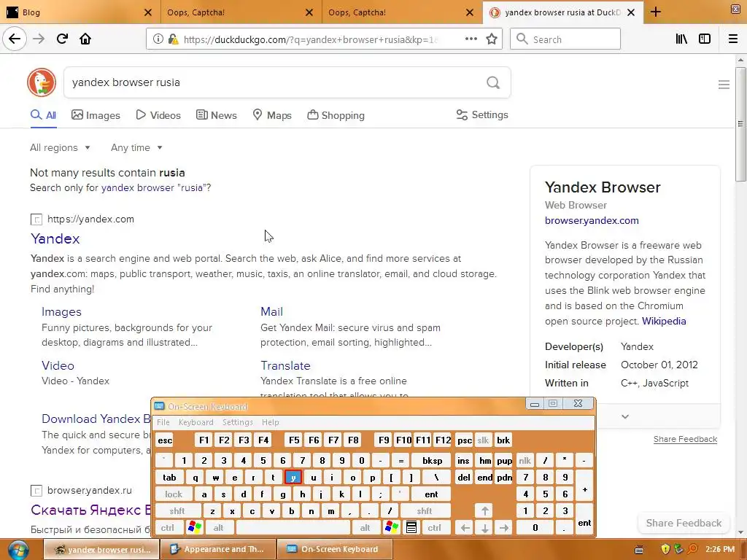
Task: Toggle the right alt key on keyboard
Action: pos(365,528)
